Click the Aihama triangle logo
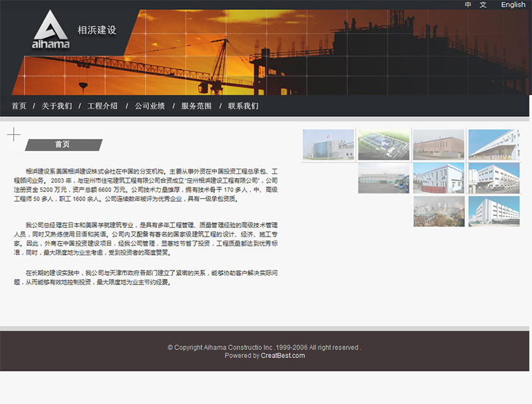 click(x=50, y=31)
